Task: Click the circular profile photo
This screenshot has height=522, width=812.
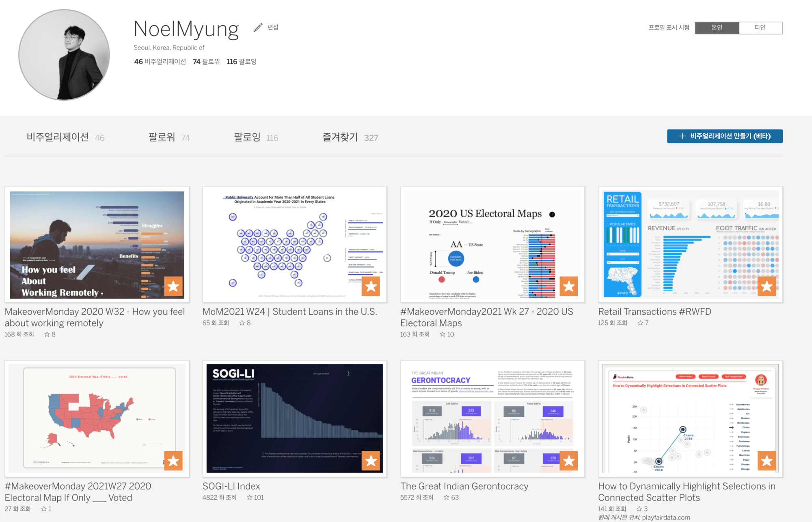Action: (64, 55)
